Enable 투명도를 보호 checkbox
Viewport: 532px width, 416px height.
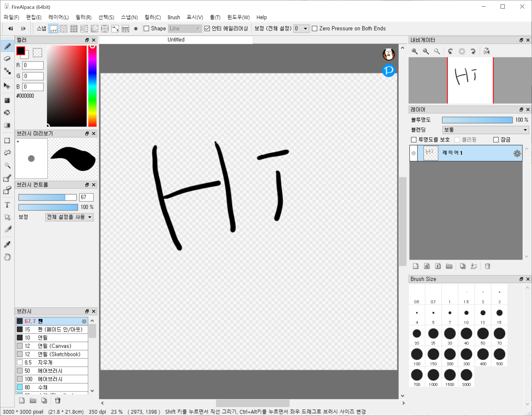[414, 140]
